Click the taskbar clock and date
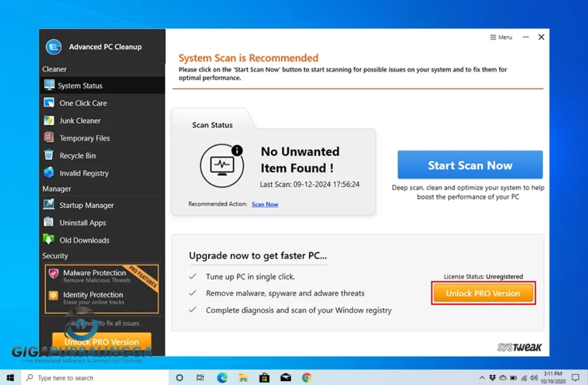Screen dimensions: 588x385 553,378
